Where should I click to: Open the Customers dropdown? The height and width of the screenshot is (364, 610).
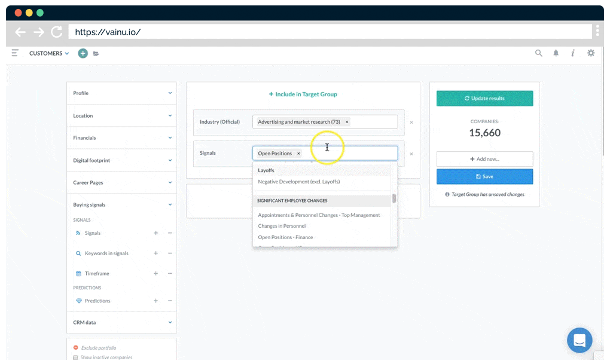coord(49,53)
